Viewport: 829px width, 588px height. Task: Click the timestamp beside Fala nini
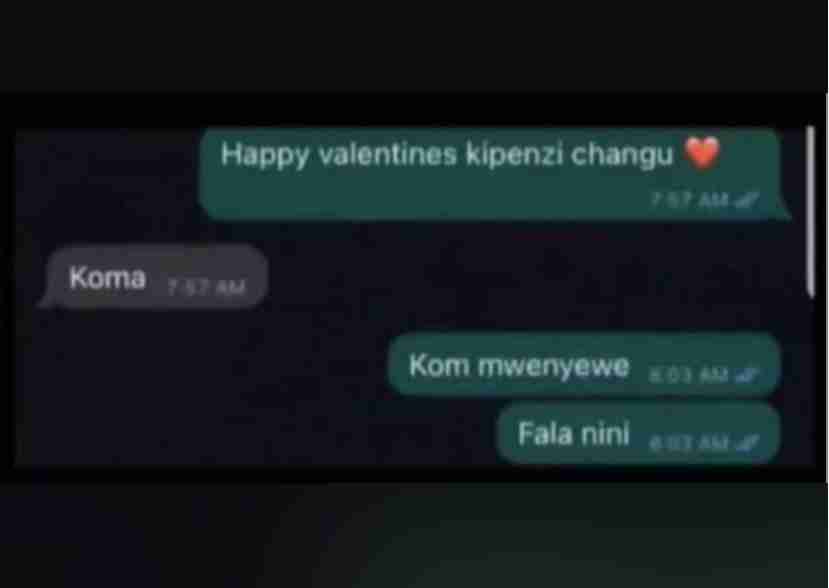coord(690,443)
